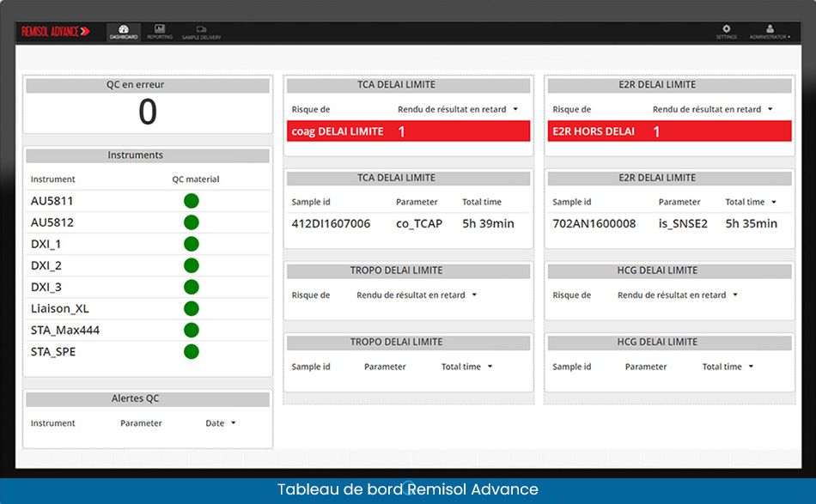This screenshot has width=816, height=504.
Task: Go to the Sample Delivery tab
Action: point(201,33)
